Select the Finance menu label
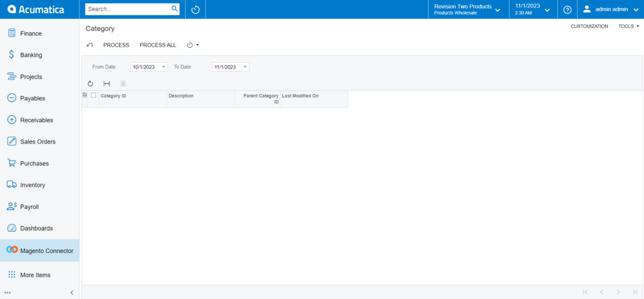This screenshot has height=299, width=644. (31, 33)
